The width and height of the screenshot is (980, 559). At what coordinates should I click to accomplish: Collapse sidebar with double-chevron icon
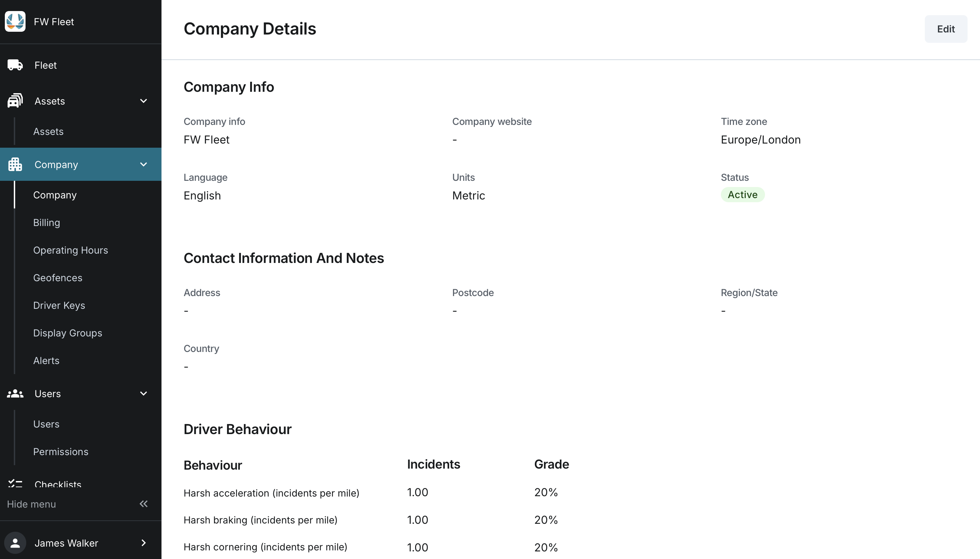144,504
